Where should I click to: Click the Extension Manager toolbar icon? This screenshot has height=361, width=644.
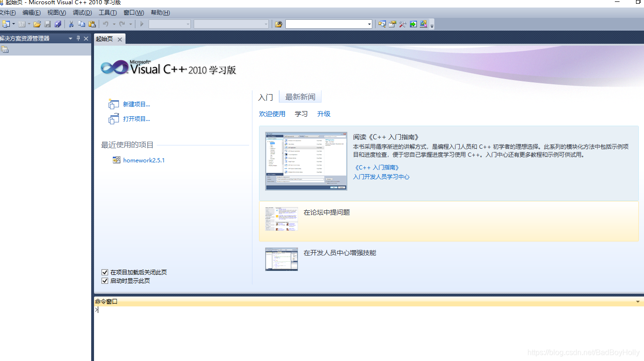[424, 24]
